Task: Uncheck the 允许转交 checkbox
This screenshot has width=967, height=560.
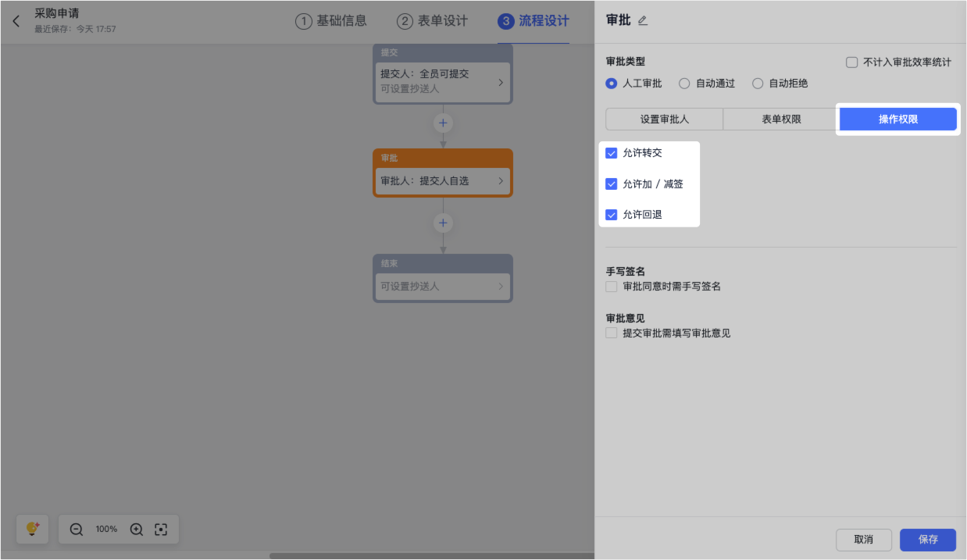Action: [612, 153]
